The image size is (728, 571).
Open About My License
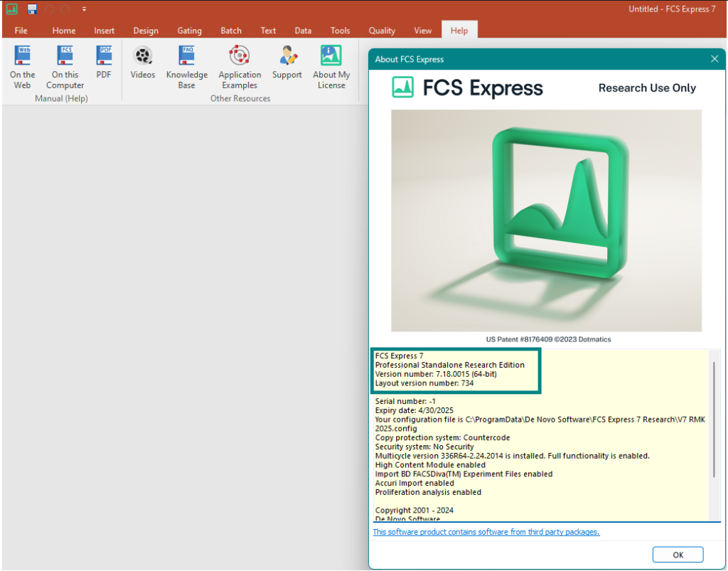pyautogui.click(x=331, y=65)
